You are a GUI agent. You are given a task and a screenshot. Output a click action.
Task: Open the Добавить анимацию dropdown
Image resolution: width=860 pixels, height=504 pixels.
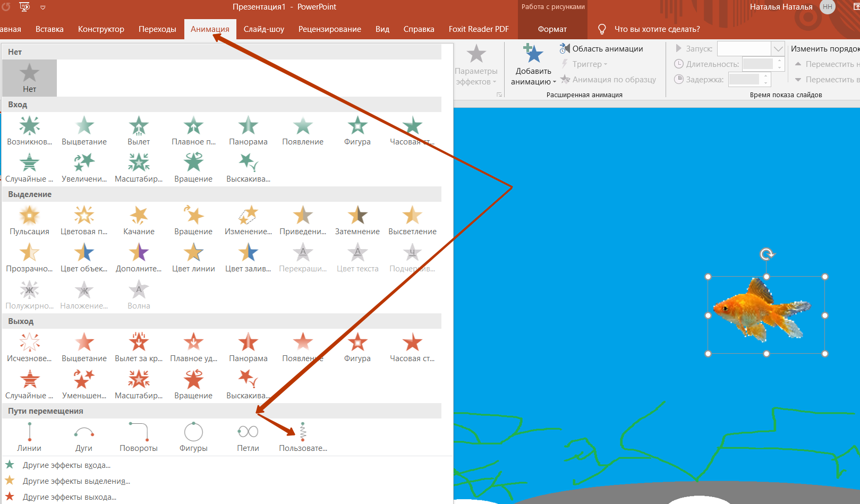[x=533, y=65]
